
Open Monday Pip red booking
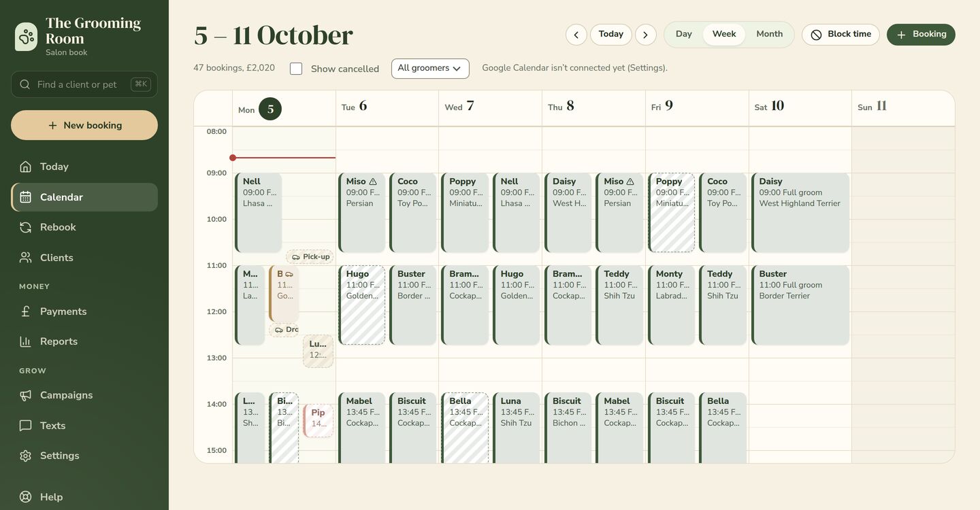tap(318, 421)
